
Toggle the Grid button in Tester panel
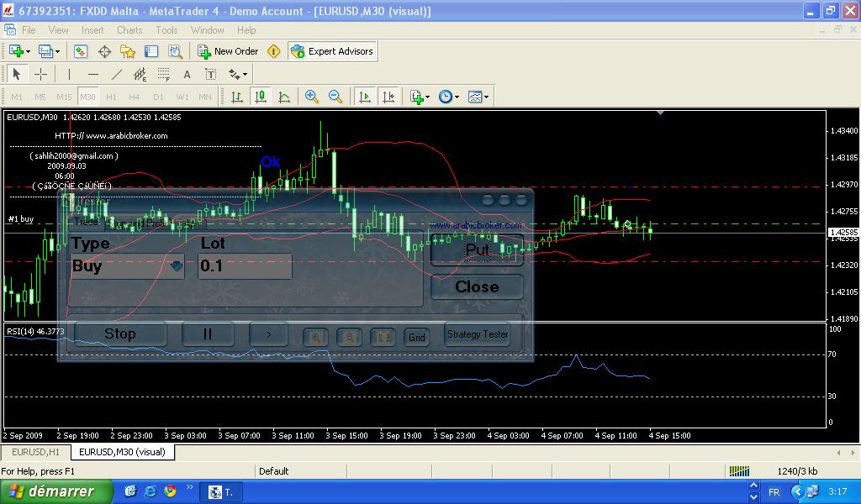click(417, 337)
